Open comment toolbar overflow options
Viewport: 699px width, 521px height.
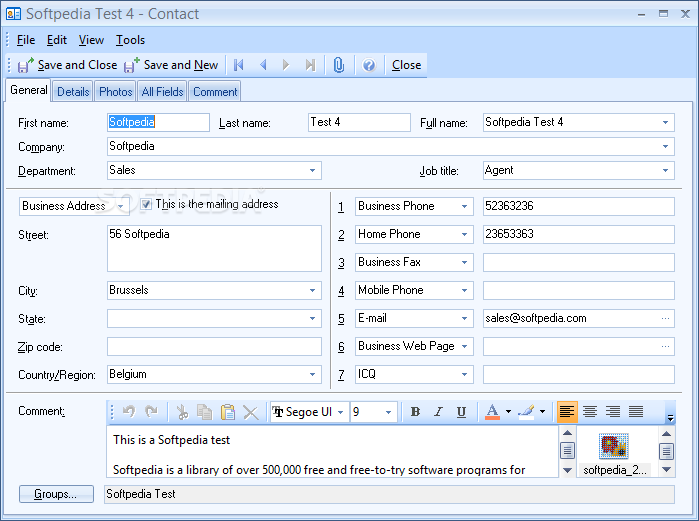click(670, 417)
